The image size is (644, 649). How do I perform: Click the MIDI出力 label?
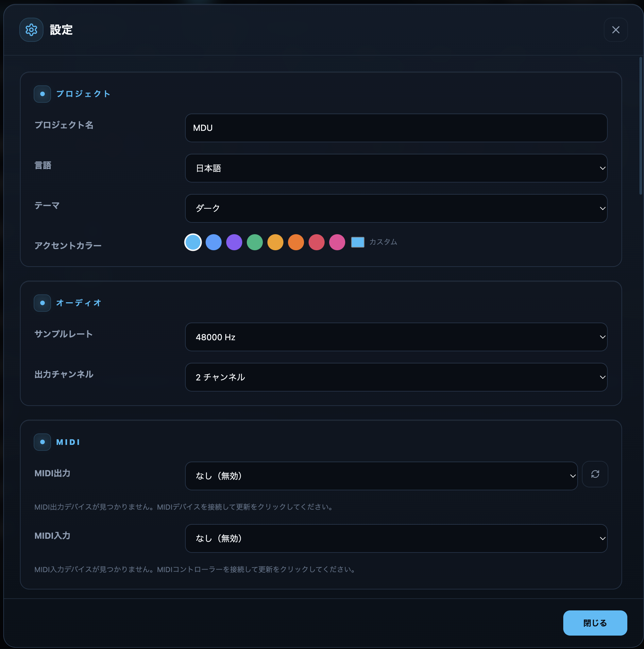click(52, 473)
